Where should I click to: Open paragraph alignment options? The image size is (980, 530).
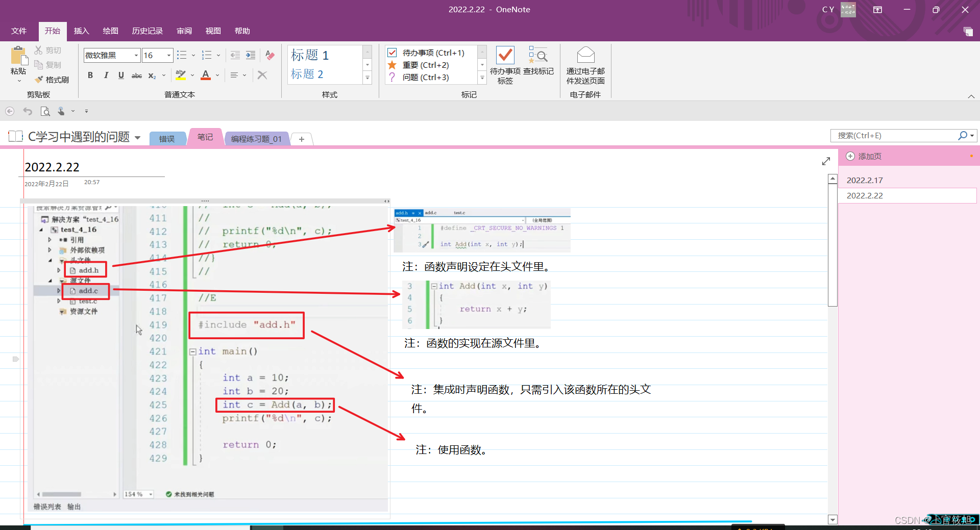click(x=234, y=75)
